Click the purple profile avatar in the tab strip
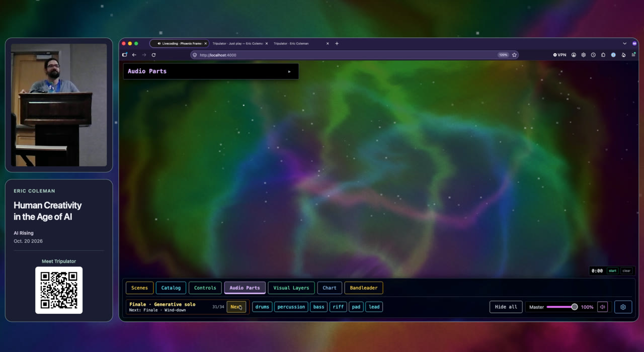 point(634,44)
